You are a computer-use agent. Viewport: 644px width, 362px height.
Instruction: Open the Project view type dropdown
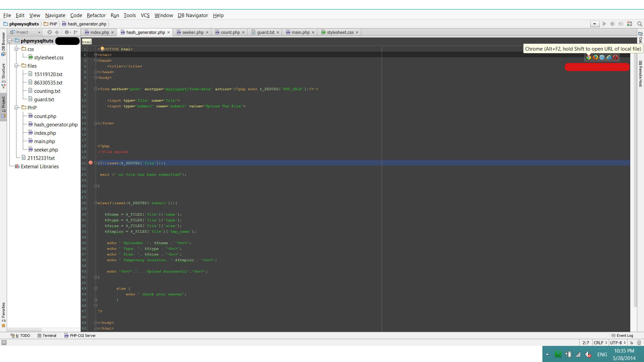(x=25, y=32)
